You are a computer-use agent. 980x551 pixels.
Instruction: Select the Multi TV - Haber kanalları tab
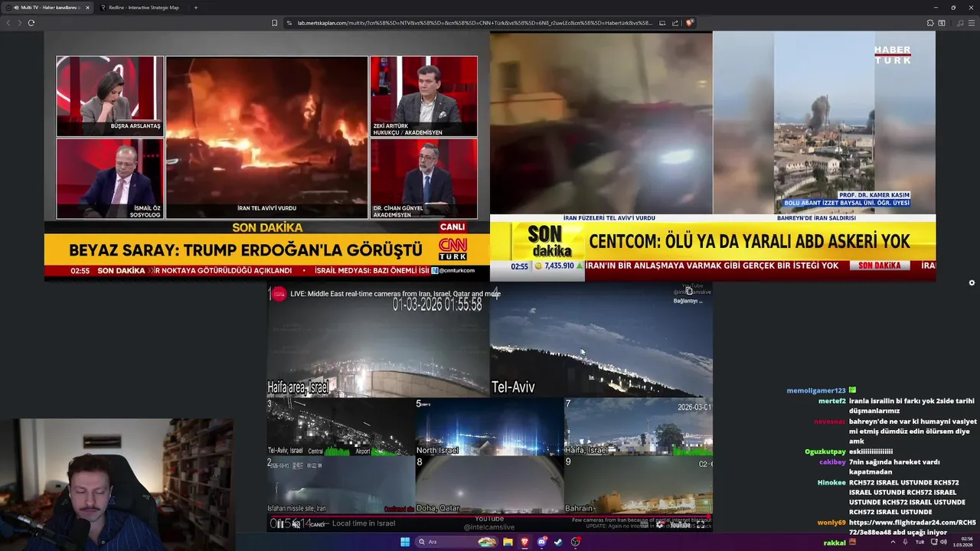tap(46, 8)
